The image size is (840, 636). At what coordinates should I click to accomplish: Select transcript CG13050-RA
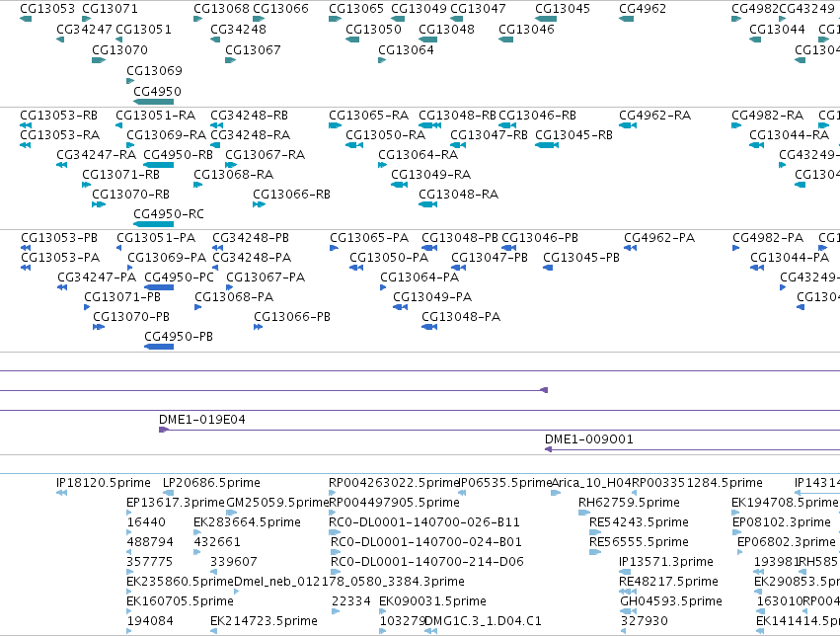click(386, 135)
